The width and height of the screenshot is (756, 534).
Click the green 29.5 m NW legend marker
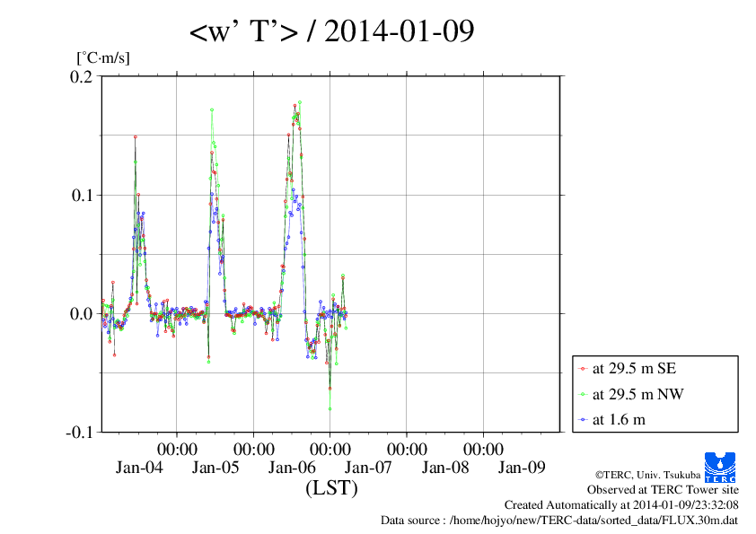click(583, 394)
